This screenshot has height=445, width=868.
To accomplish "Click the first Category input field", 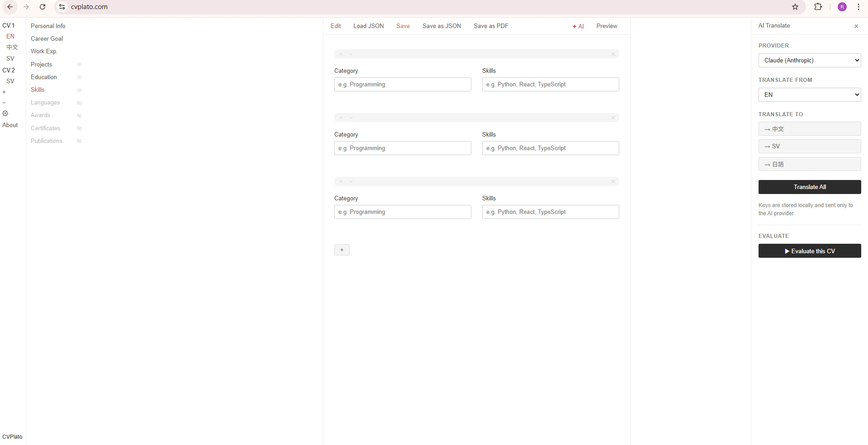I will pos(402,84).
